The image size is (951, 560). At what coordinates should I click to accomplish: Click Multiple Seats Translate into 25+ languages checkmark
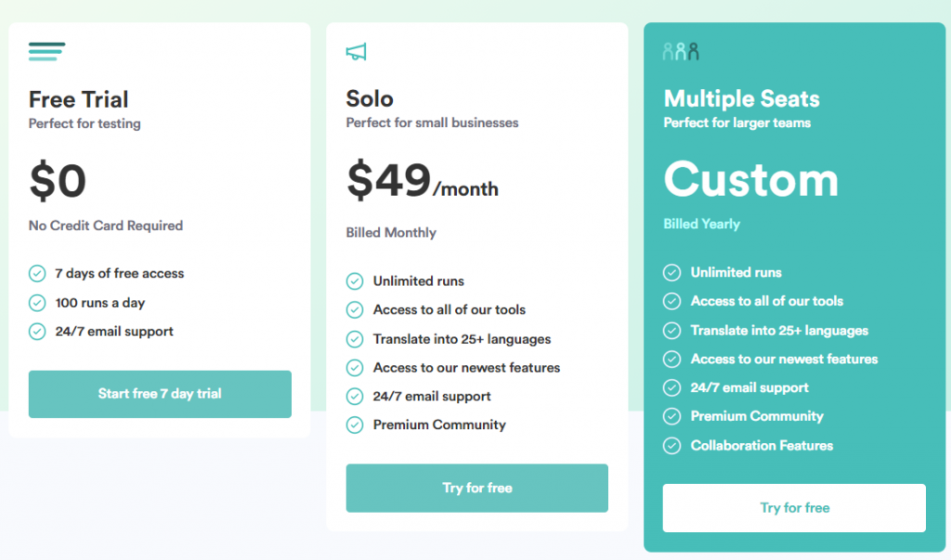click(x=671, y=331)
